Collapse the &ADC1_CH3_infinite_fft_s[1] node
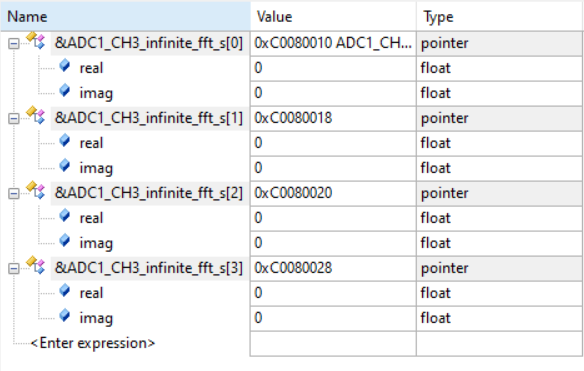The width and height of the screenshot is (584, 371). [x=14, y=119]
